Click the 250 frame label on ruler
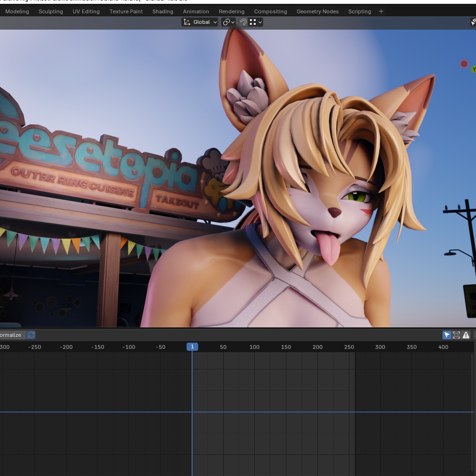The height and width of the screenshot is (476, 476). [x=349, y=347]
